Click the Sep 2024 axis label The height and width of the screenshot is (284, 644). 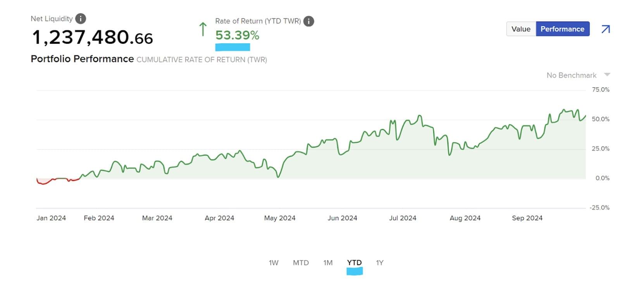tap(527, 218)
